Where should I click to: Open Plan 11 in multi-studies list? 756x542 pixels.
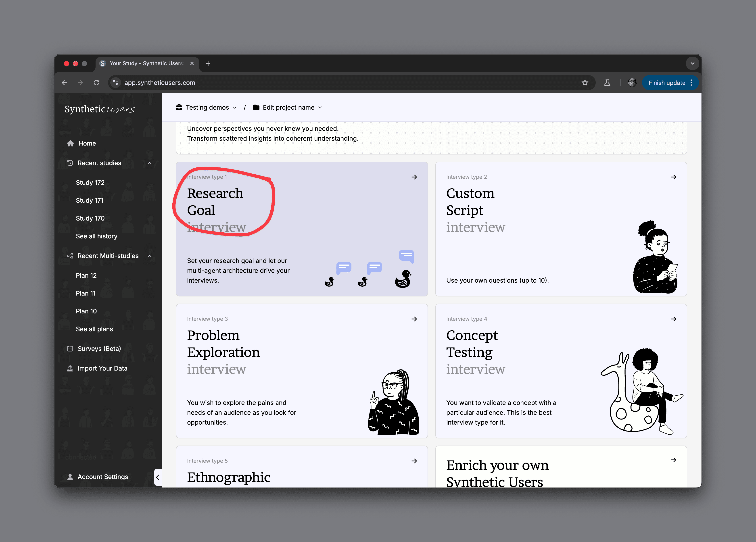tap(86, 293)
